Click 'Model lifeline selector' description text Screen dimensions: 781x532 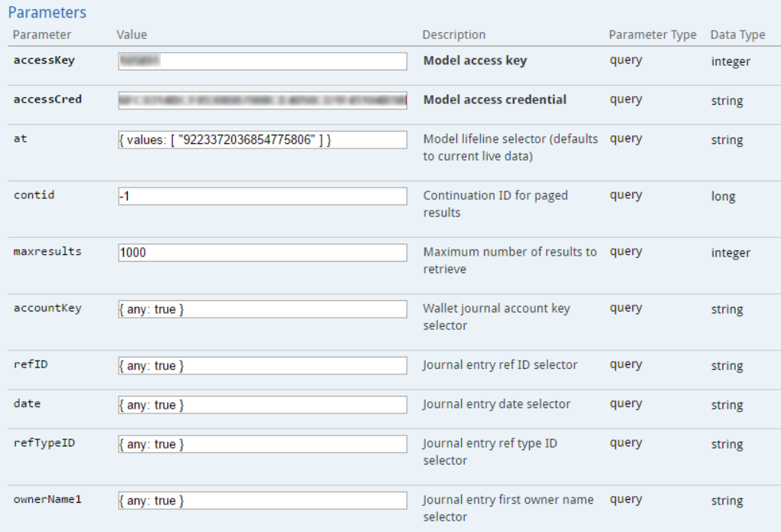511,148
